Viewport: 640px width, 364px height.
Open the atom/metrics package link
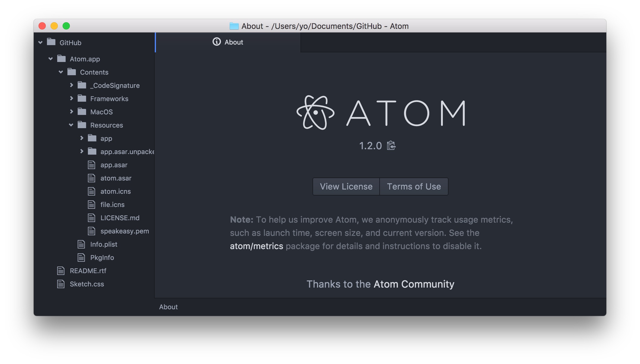(256, 246)
